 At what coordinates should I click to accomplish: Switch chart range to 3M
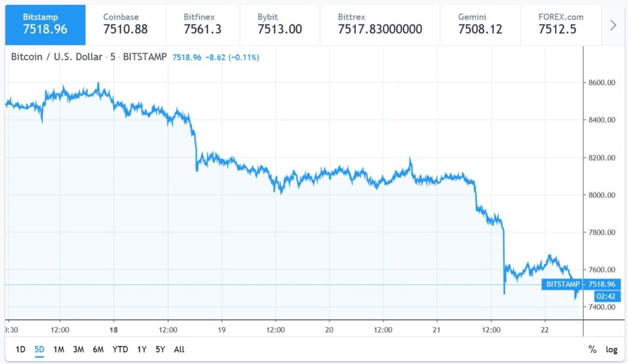coord(78,349)
